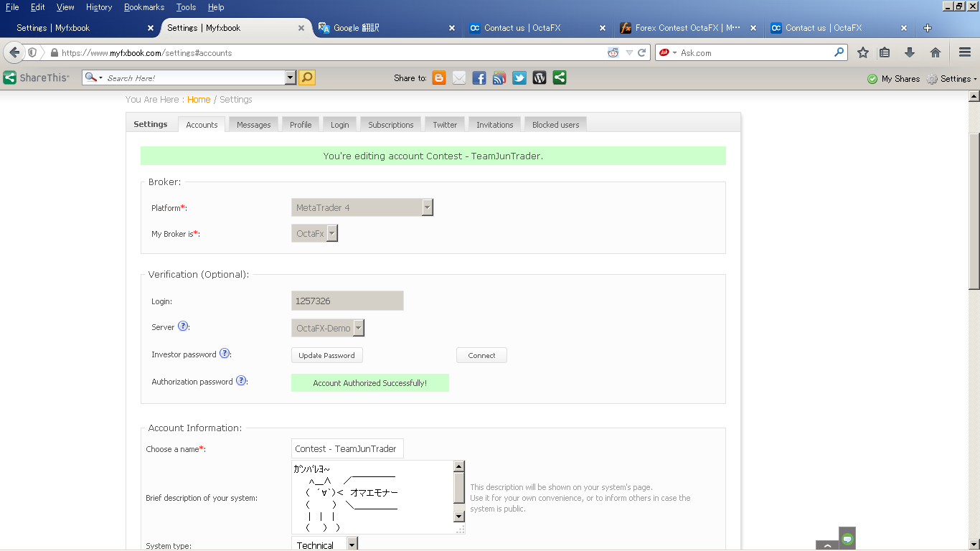This screenshot has height=551, width=980.
Task: Click the yellow ShareThis search button
Action: point(307,77)
